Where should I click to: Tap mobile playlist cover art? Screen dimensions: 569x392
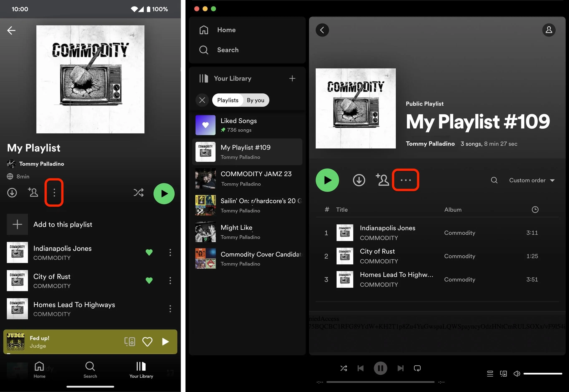coord(90,79)
